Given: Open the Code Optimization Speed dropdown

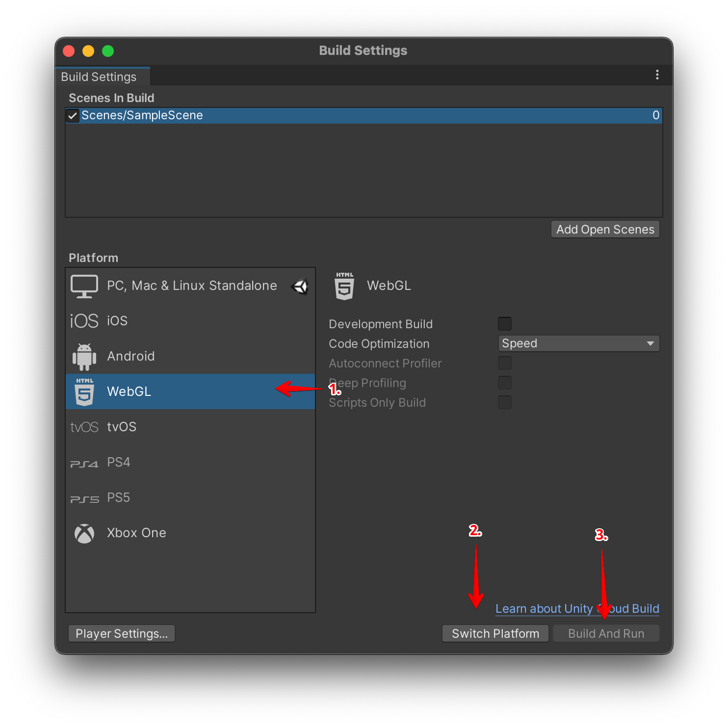Looking at the screenshot, I should click(x=579, y=343).
